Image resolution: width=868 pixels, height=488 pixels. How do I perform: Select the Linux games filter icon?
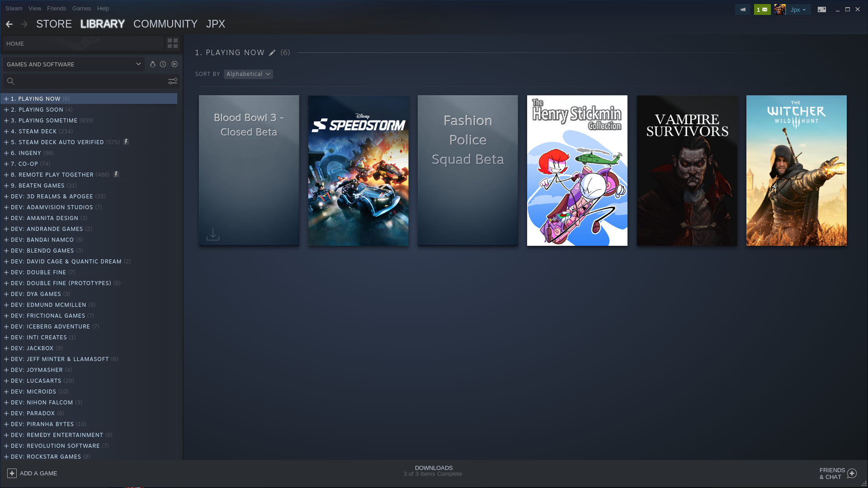(152, 64)
